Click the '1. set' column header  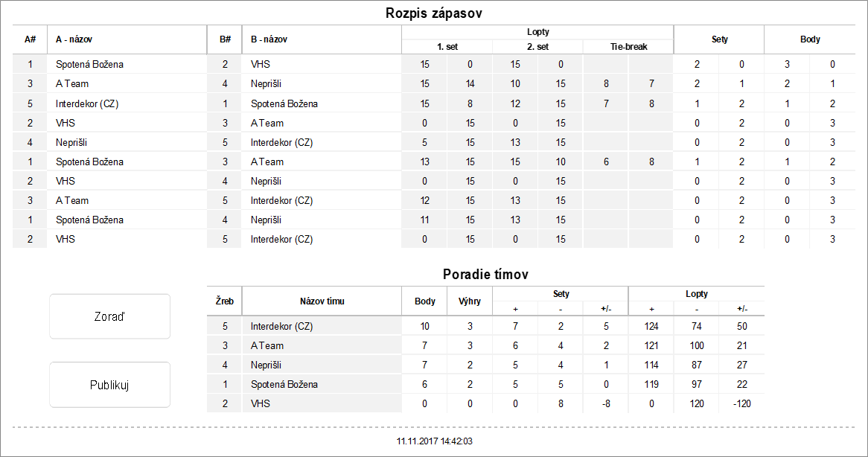click(x=447, y=46)
